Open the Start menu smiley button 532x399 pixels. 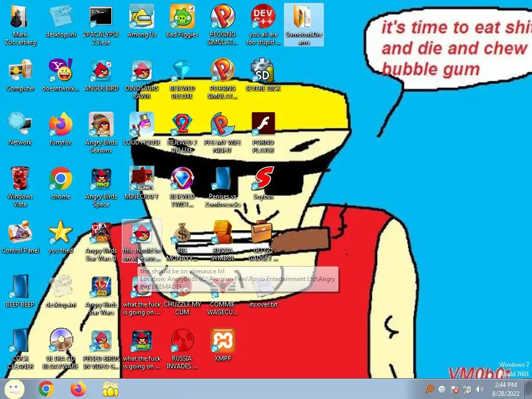14,389
